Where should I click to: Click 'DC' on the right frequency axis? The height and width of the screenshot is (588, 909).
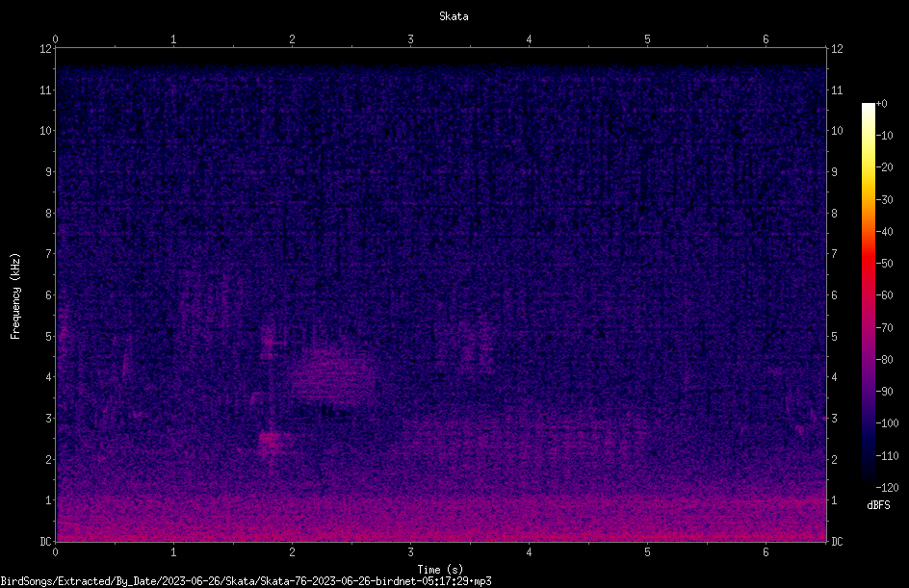[837, 542]
